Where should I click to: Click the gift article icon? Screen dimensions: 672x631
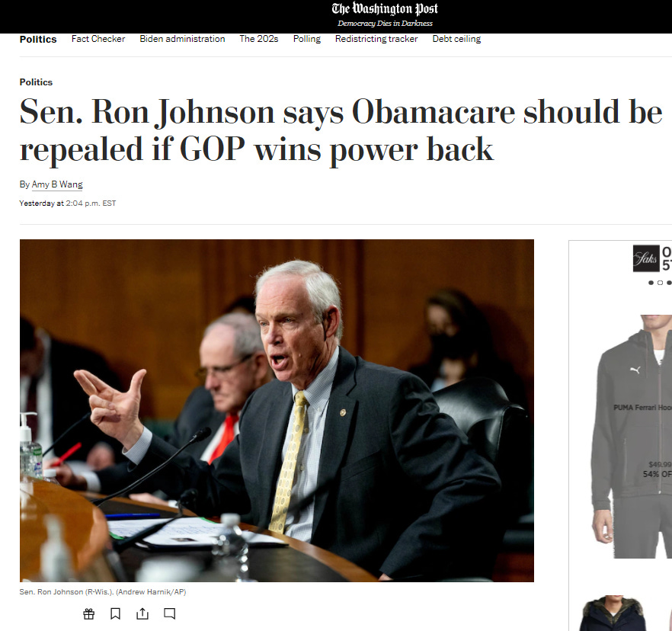click(88, 614)
